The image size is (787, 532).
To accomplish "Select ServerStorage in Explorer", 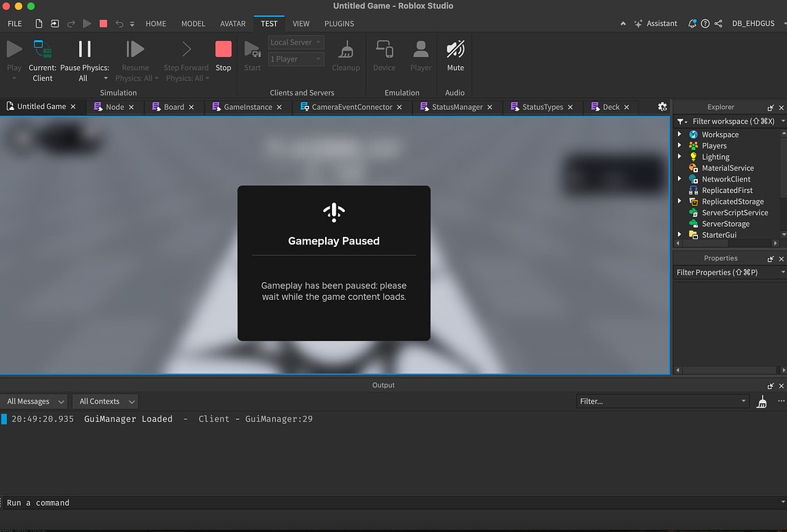I will coord(726,224).
